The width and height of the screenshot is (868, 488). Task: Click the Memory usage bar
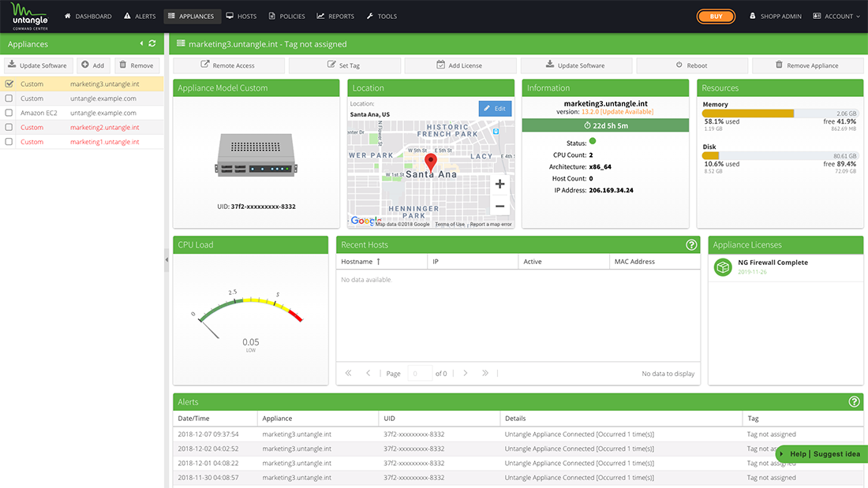point(780,114)
